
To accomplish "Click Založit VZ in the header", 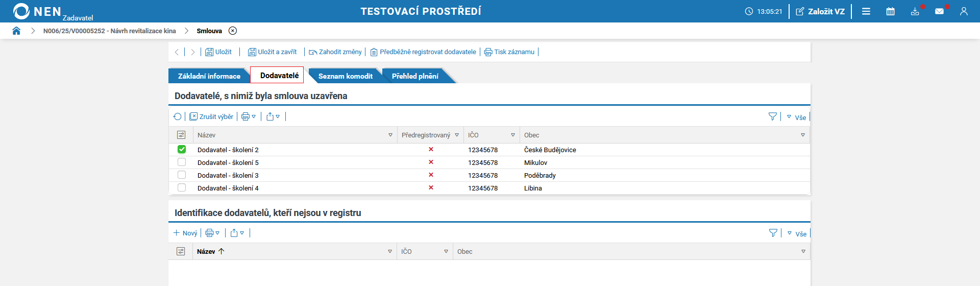I will pyautogui.click(x=820, y=11).
